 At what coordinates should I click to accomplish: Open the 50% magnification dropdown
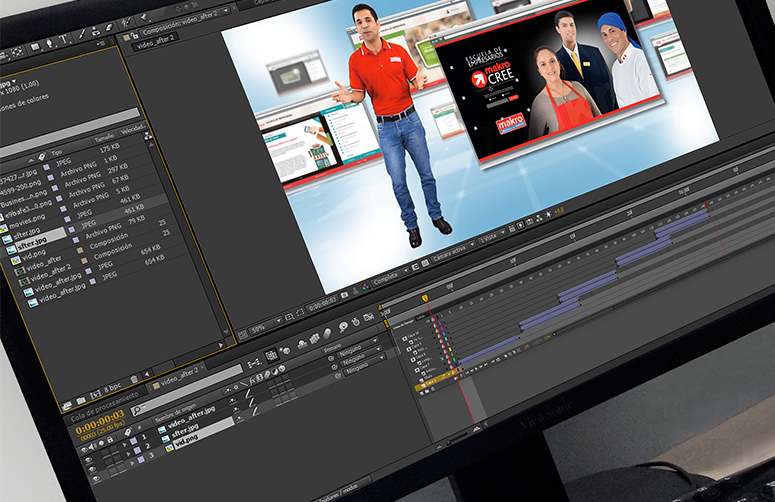coord(267,326)
